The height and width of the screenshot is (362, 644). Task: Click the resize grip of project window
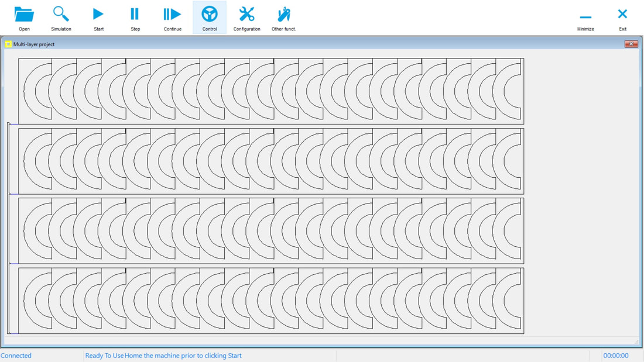pyautogui.click(x=636, y=342)
